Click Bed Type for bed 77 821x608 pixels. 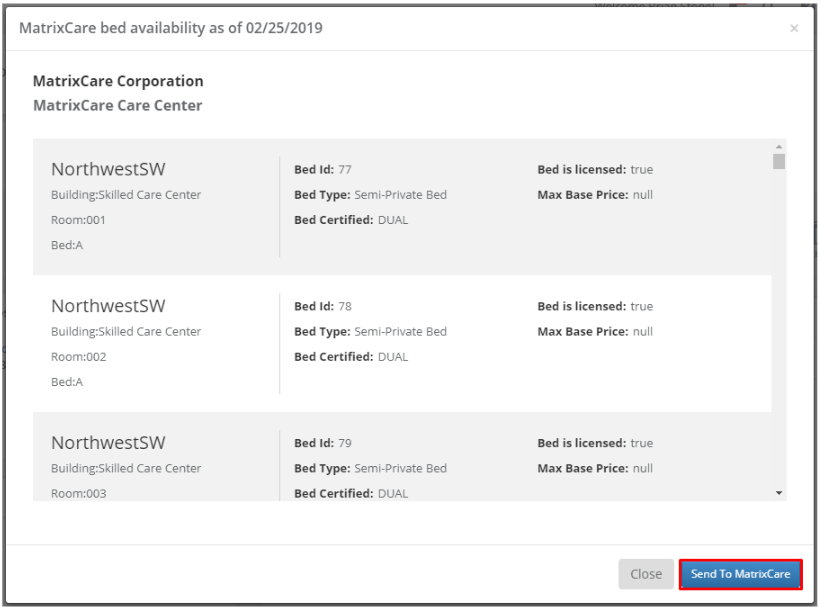tap(370, 195)
